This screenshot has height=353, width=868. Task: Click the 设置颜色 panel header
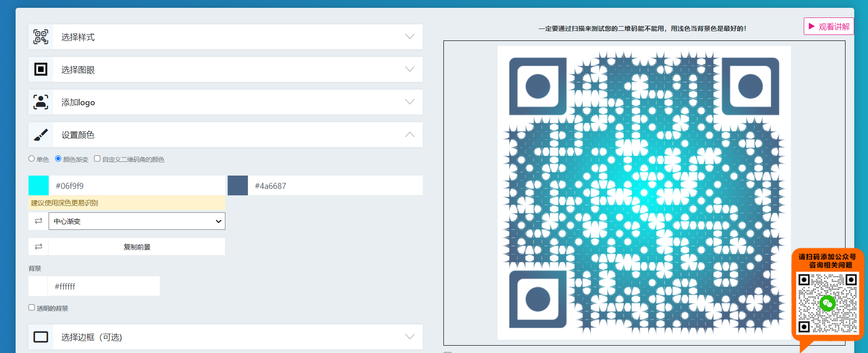[x=225, y=135]
